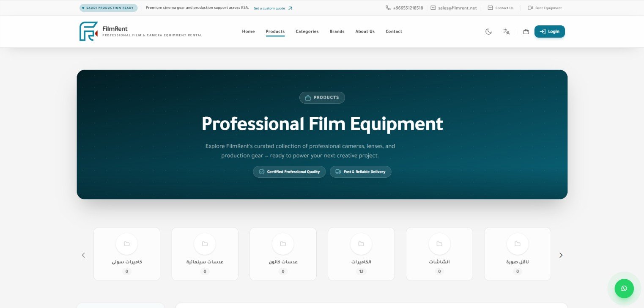
Task: Click the folder icon on الكاميرات card
Action: [x=361, y=244]
